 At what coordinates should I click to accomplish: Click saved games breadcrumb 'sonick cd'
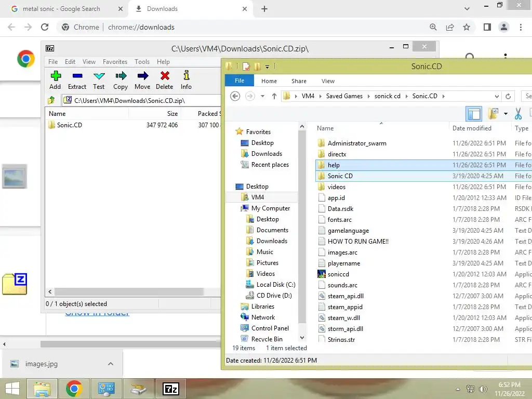click(387, 96)
